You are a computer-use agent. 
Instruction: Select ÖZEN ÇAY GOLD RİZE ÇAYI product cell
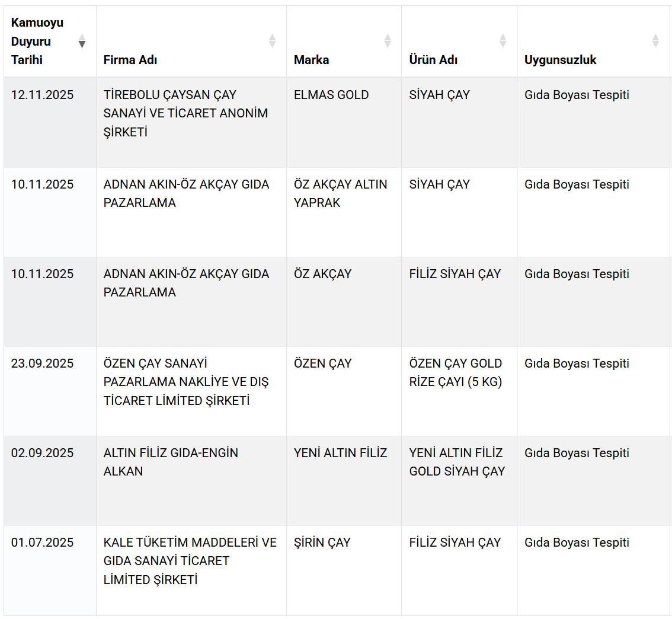click(455, 372)
